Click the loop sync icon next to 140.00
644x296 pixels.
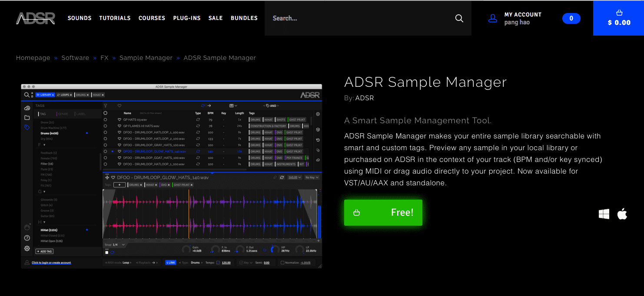tap(282, 178)
